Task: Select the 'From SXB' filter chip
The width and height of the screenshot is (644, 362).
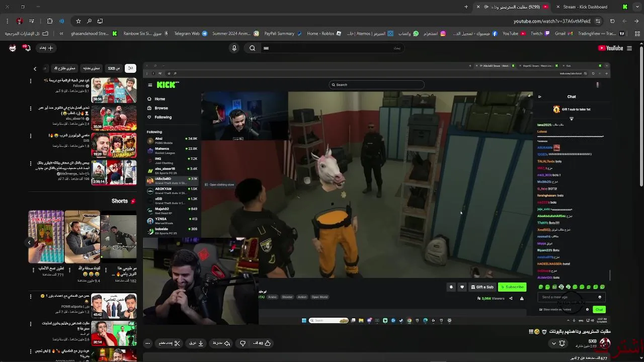Action: click(114, 68)
